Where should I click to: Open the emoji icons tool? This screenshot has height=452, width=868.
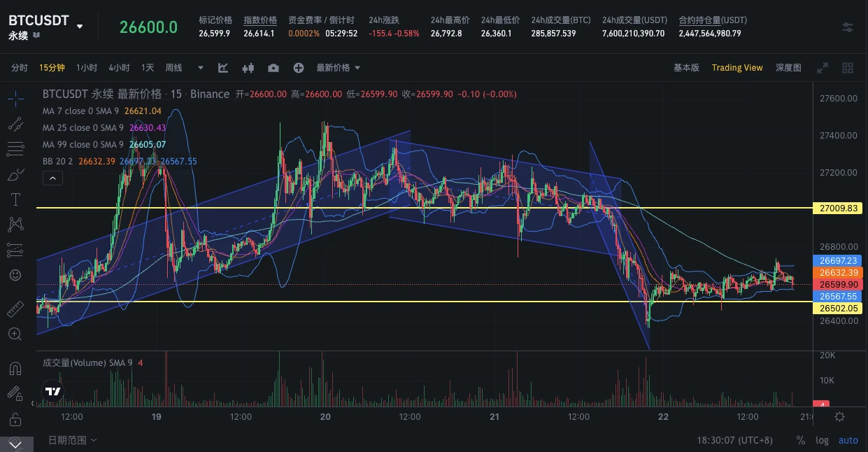click(x=15, y=275)
